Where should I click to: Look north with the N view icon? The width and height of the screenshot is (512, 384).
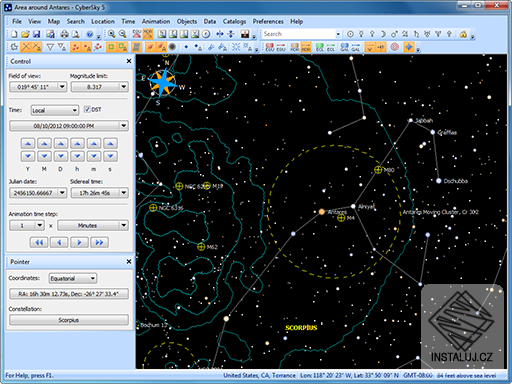click(162, 34)
